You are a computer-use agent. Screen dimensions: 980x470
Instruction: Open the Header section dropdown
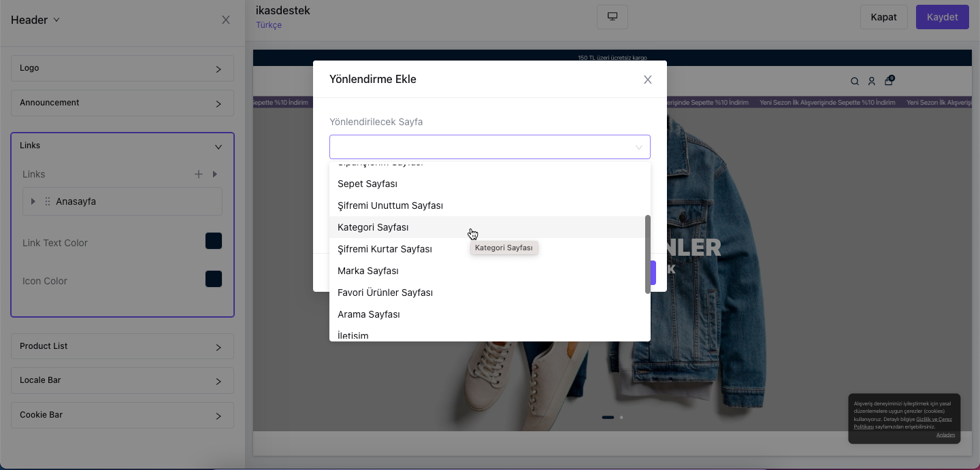point(35,20)
